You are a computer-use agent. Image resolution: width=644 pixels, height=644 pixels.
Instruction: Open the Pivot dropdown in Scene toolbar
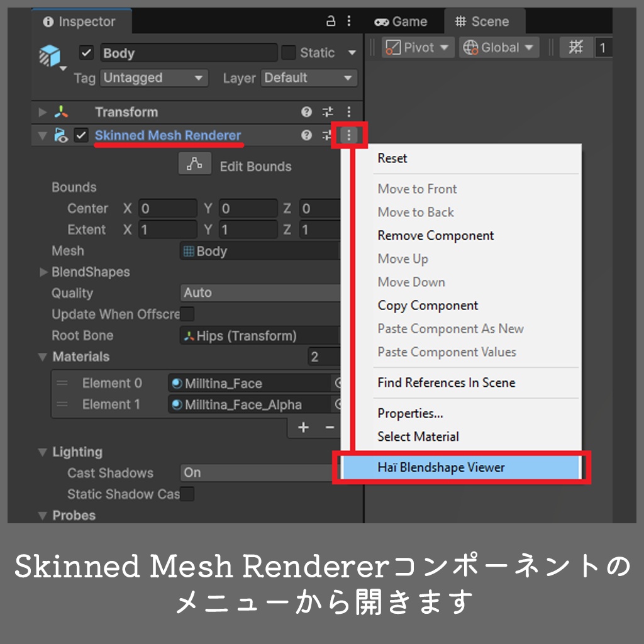[x=418, y=47]
